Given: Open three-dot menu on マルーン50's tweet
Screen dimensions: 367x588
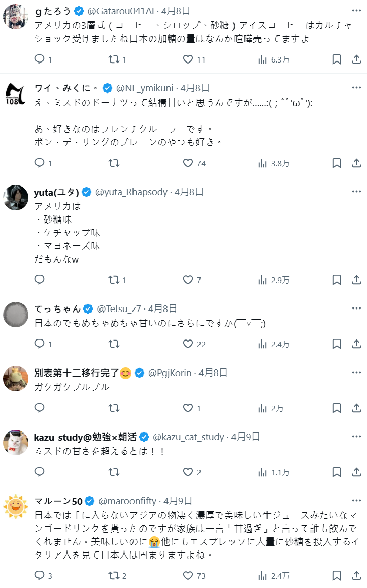Looking at the screenshot, I should 357,501.
